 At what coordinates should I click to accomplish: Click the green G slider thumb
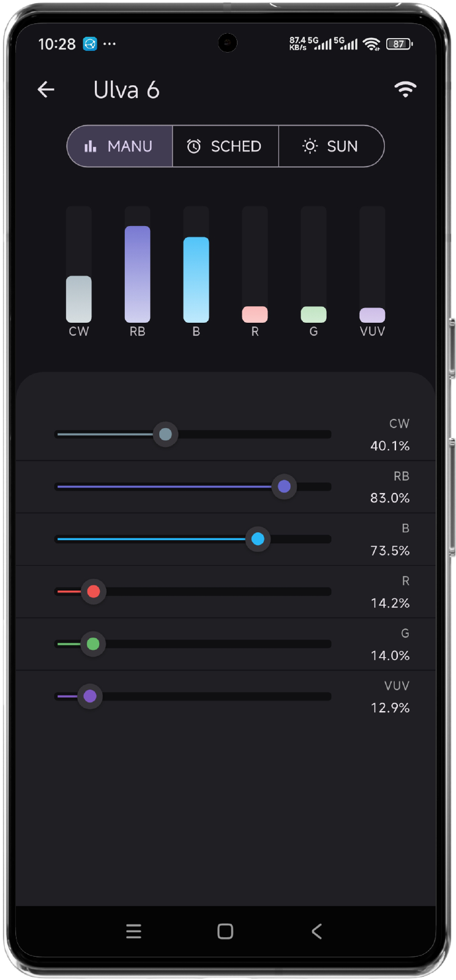point(93,644)
